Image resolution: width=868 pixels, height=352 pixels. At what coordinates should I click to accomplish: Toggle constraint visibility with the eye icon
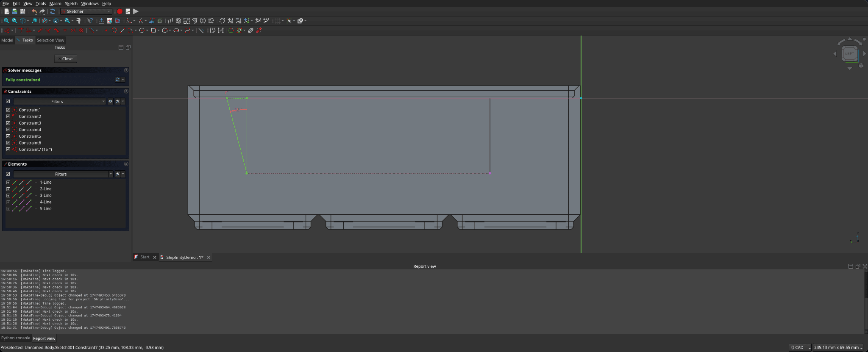click(x=110, y=101)
